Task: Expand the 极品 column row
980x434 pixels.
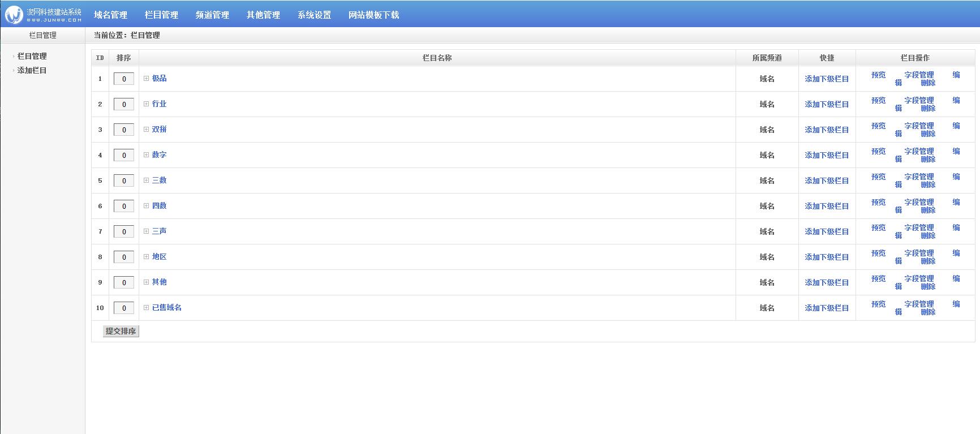Action: (x=146, y=79)
